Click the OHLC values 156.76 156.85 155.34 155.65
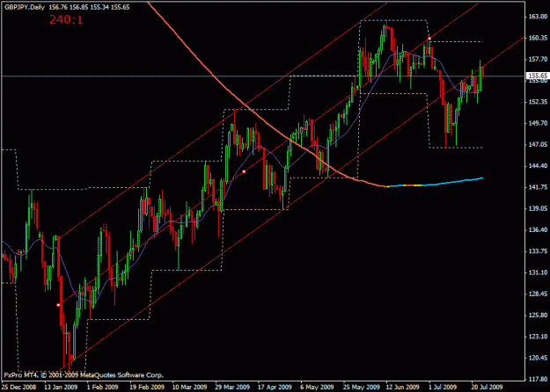The width and height of the screenshot is (550, 392). click(88, 7)
